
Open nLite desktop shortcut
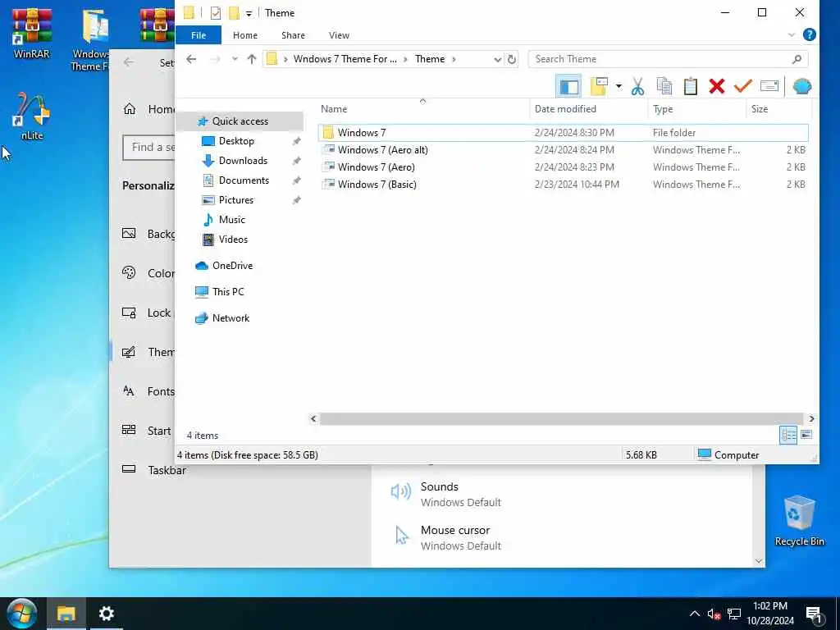point(32,116)
